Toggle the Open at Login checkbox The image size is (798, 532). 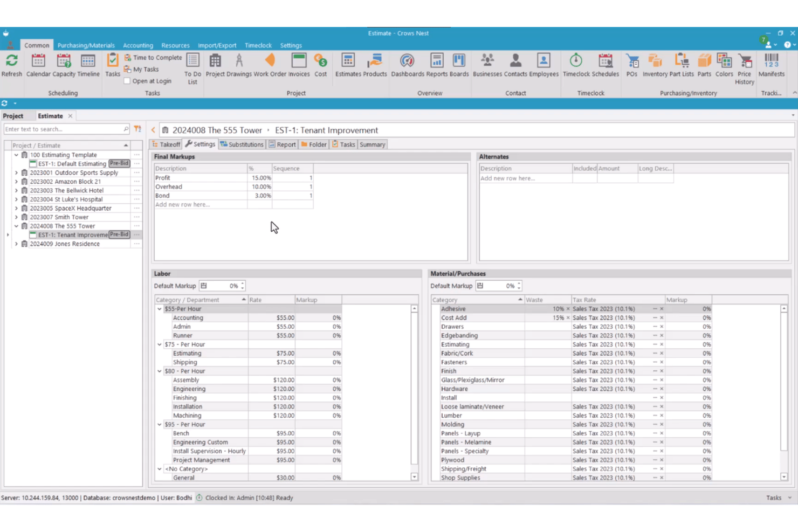[127, 81]
